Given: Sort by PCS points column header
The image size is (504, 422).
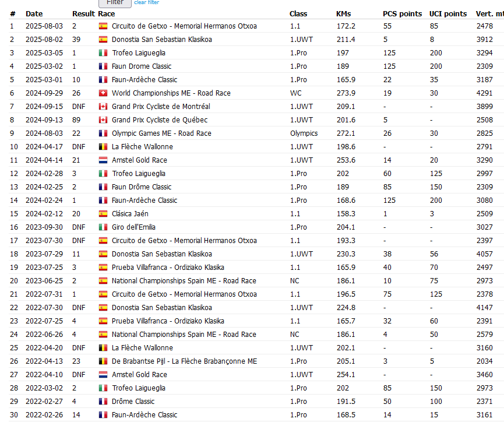Looking at the screenshot, I should point(402,14).
